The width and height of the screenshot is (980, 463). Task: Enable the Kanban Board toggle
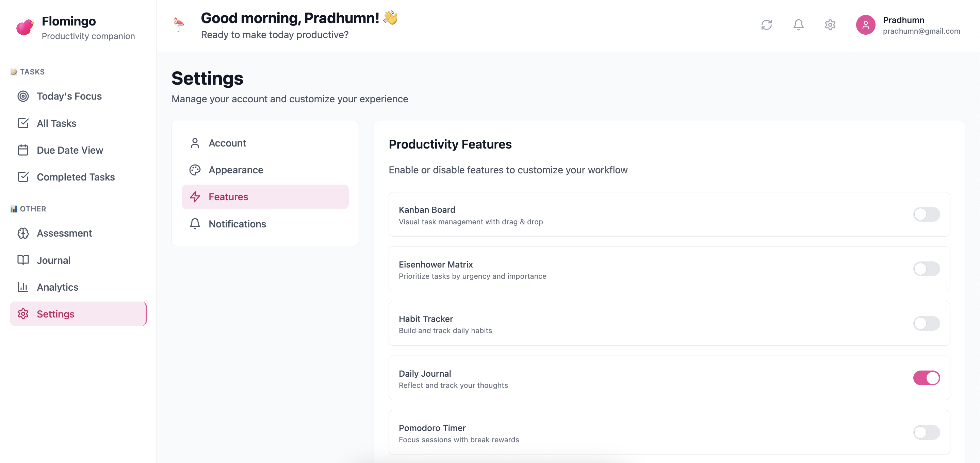[x=926, y=215]
